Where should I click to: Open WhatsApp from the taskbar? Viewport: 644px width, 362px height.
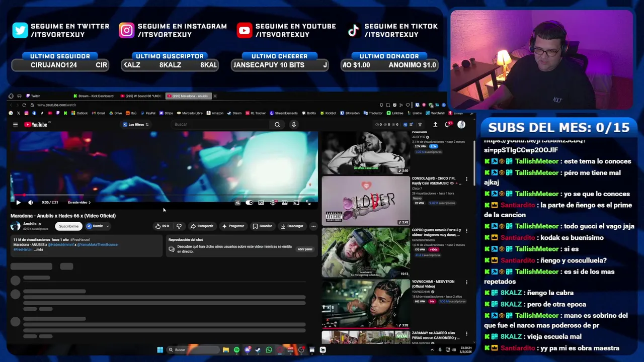click(x=269, y=350)
